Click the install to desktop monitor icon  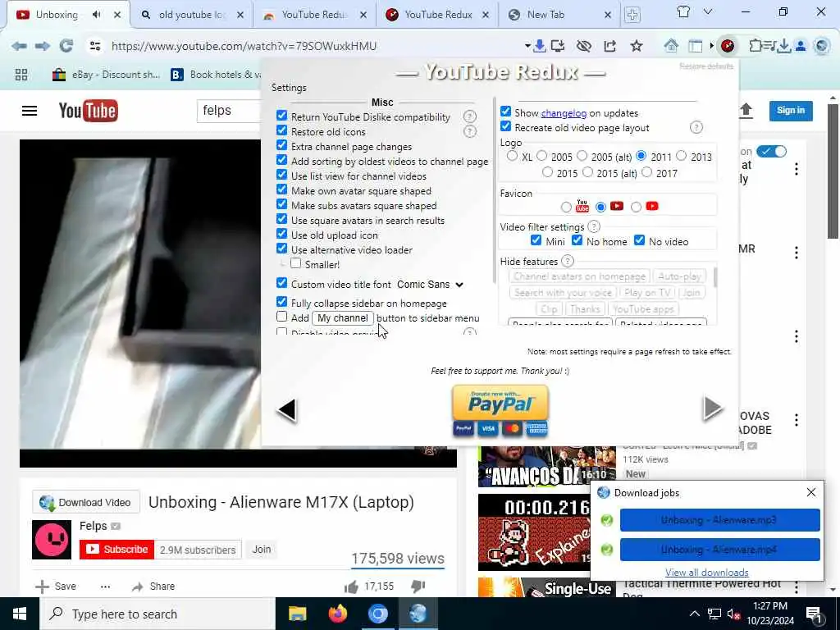558,46
